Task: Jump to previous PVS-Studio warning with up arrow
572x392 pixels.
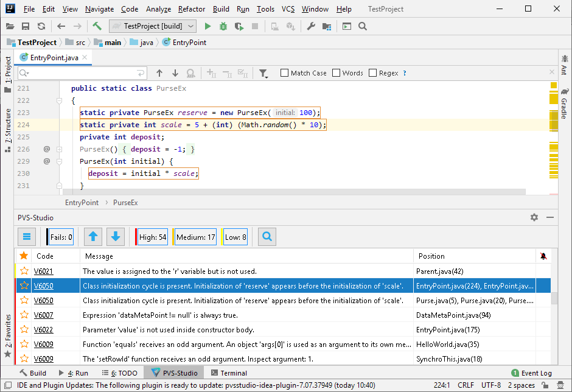Action: pyautogui.click(x=93, y=237)
